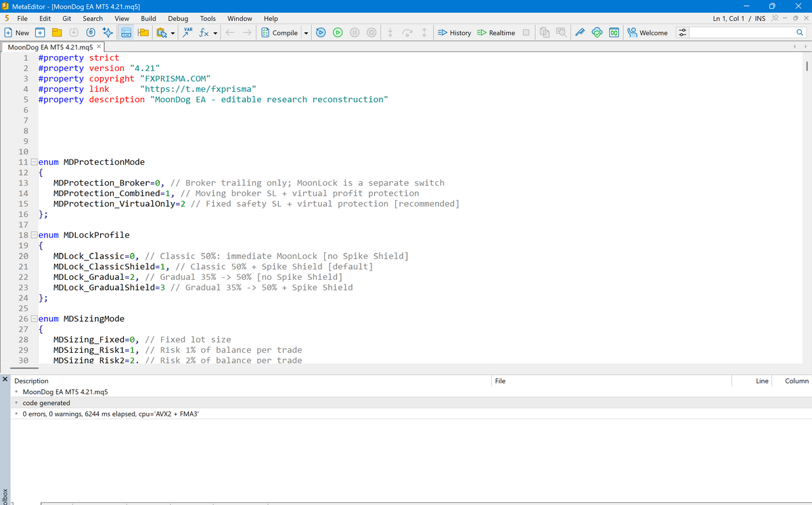Open the Edit menu
Image resolution: width=812 pixels, height=505 pixels.
coord(45,18)
